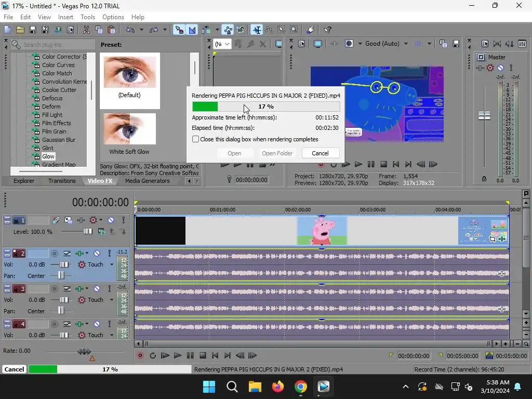Click the timeline Record button

pos(140,355)
